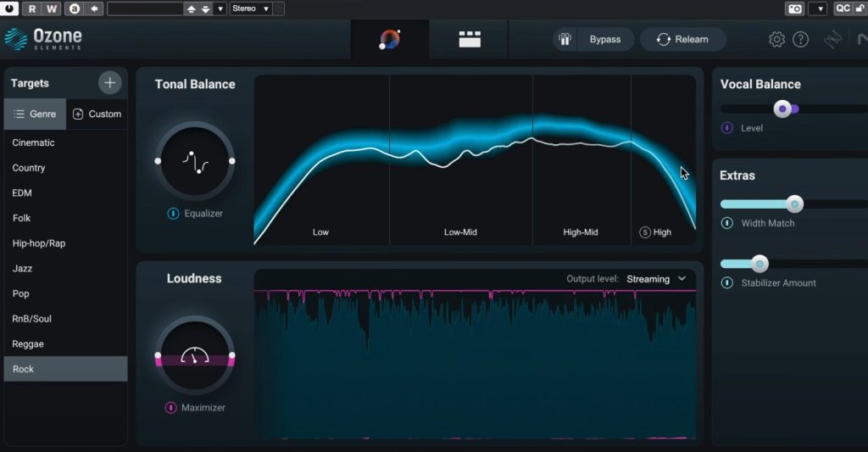The width and height of the screenshot is (868, 452).
Task: Expand the preset menu arrow
Action: (221, 8)
